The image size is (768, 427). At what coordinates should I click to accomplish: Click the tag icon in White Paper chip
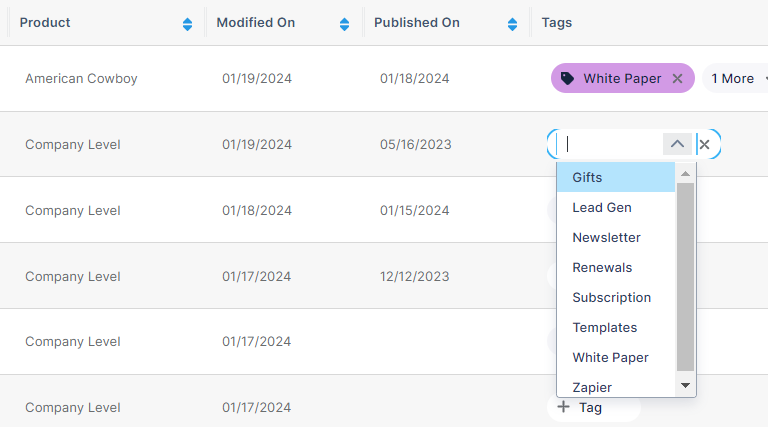[567, 79]
